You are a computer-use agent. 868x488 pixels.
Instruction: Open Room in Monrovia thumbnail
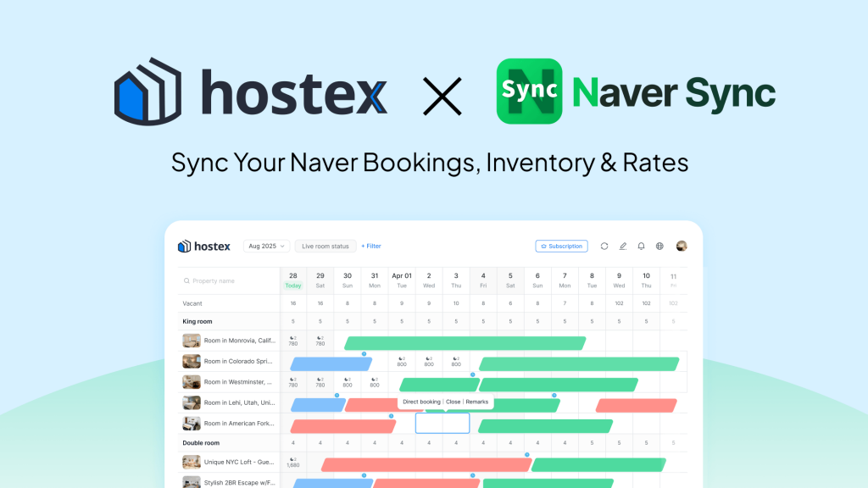point(192,341)
